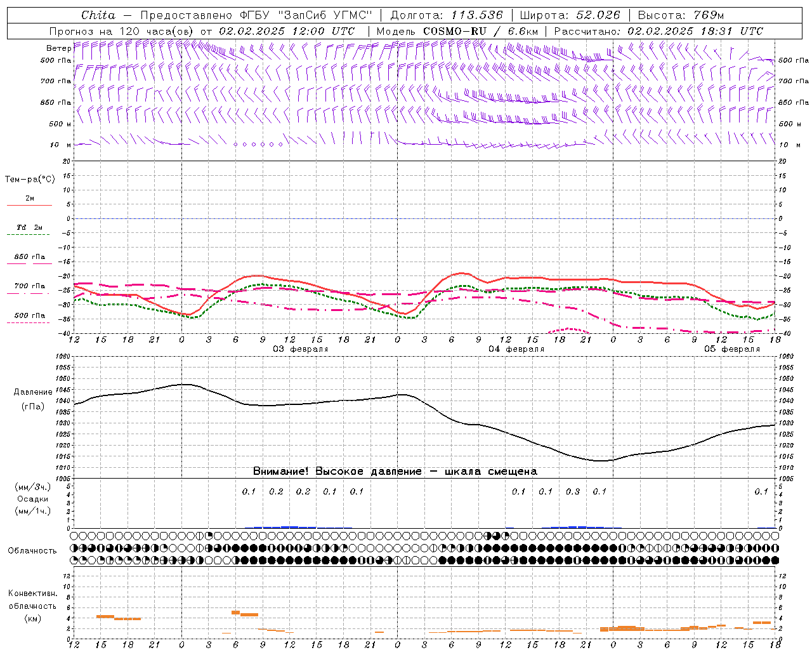This screenshot has height=650, width=812.
Task: Click the "03 февраля" date label
Action: 301,349
